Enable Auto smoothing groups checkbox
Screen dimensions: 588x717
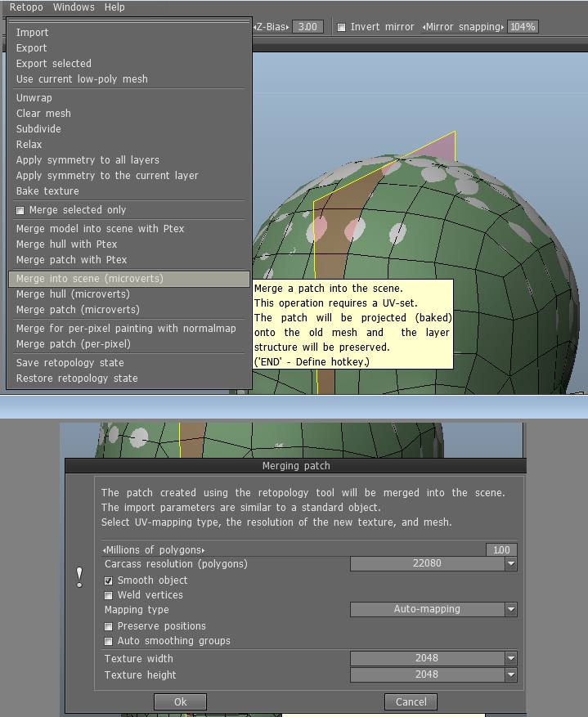[x=109, y=641]
